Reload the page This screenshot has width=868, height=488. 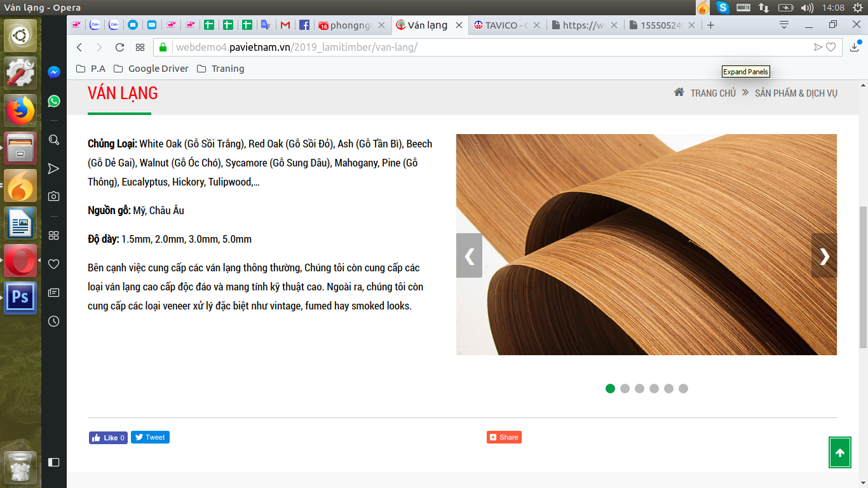click(x=119, y=47)
